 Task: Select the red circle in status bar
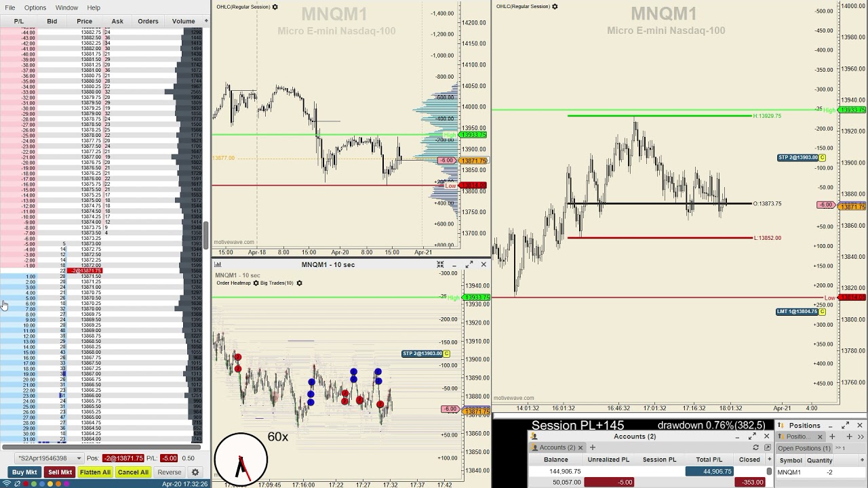[26, 483]
